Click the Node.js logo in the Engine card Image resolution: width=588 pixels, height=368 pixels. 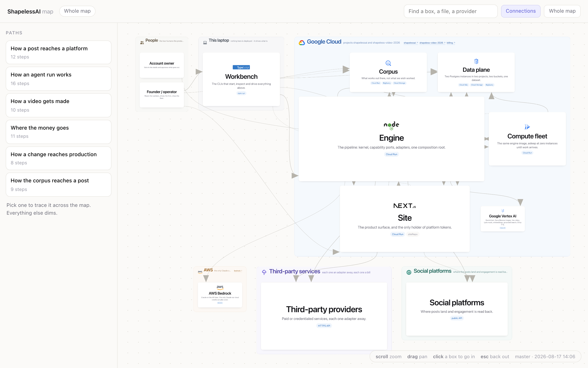[x=391, y=125]
